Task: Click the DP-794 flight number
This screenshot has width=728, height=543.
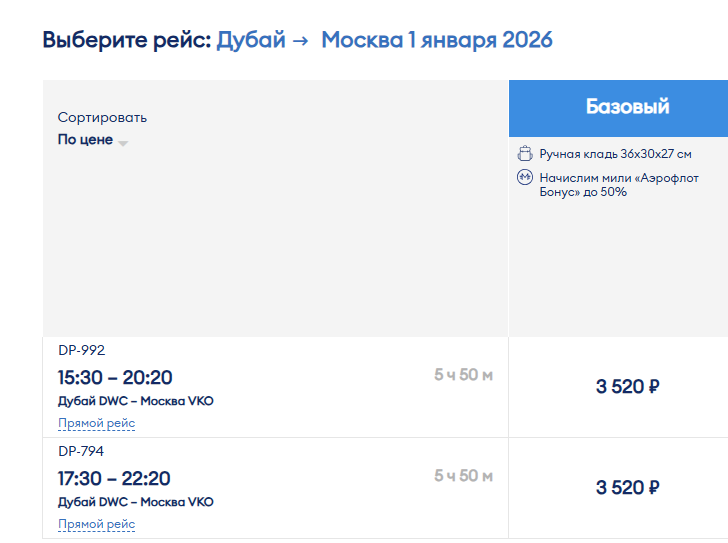Action: click(81, 451)
